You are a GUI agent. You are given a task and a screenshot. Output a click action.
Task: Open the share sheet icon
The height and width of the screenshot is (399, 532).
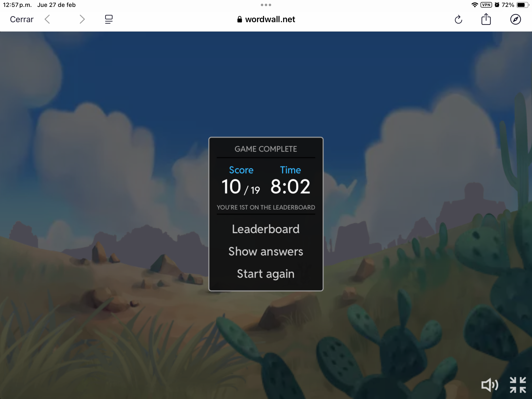pyautogui.click(x=486, y=19)
